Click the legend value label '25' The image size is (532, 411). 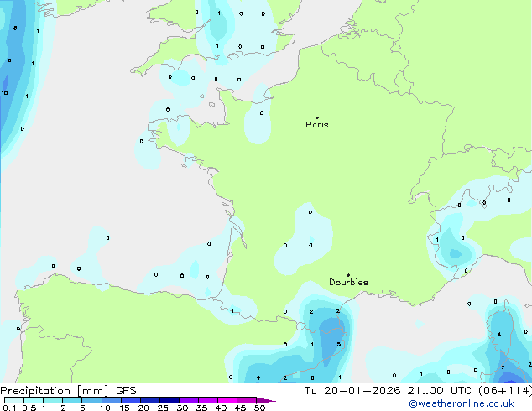coord(163,408)
